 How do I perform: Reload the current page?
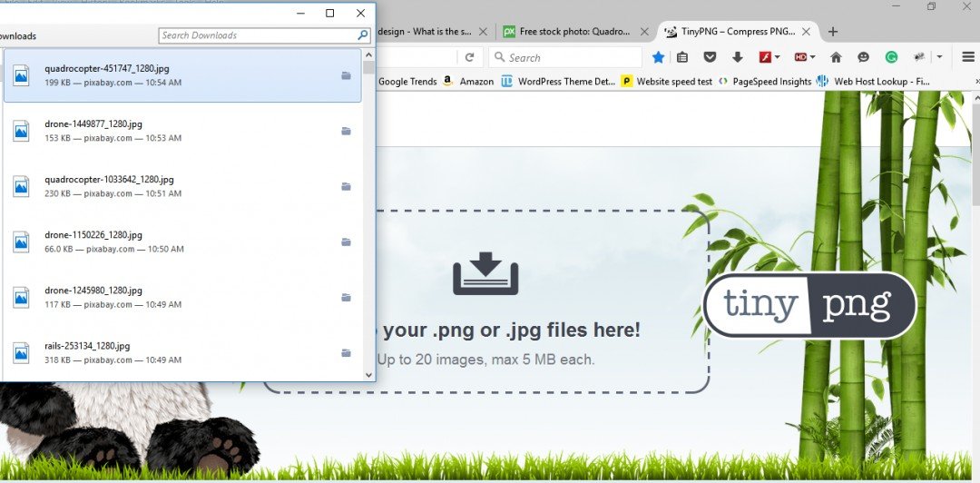[469, 57]
